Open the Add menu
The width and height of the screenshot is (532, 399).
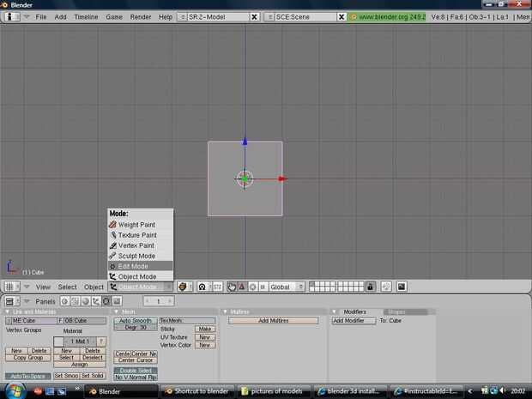[60, 16]
